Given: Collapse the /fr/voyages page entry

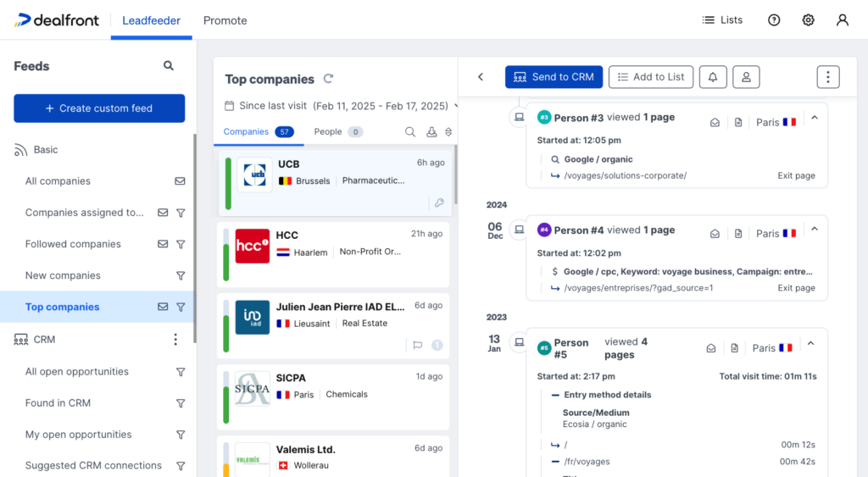Looking at the screenshot, I should tap(555, 462).
